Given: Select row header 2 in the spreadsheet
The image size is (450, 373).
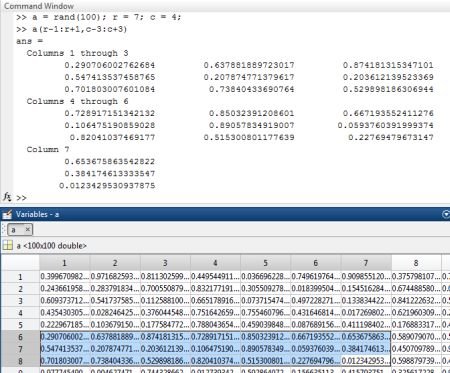Looking at the screenshot, I should click(x=20, y=289).
